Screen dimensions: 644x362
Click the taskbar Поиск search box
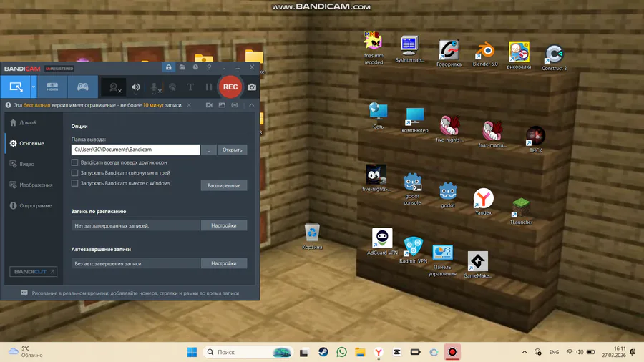[248, 352]
